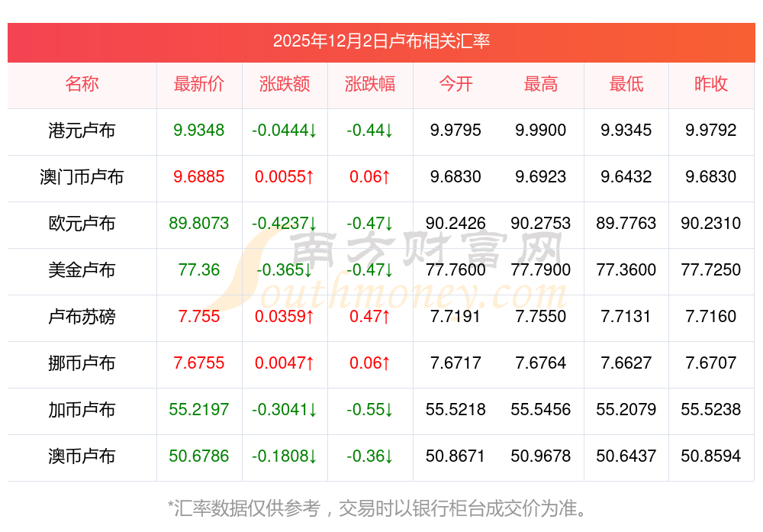The height and width of the screenshot is (532, 763).
Task: Click the 最新价 column header
Action: pyautogui.click(x=199, y=84)
